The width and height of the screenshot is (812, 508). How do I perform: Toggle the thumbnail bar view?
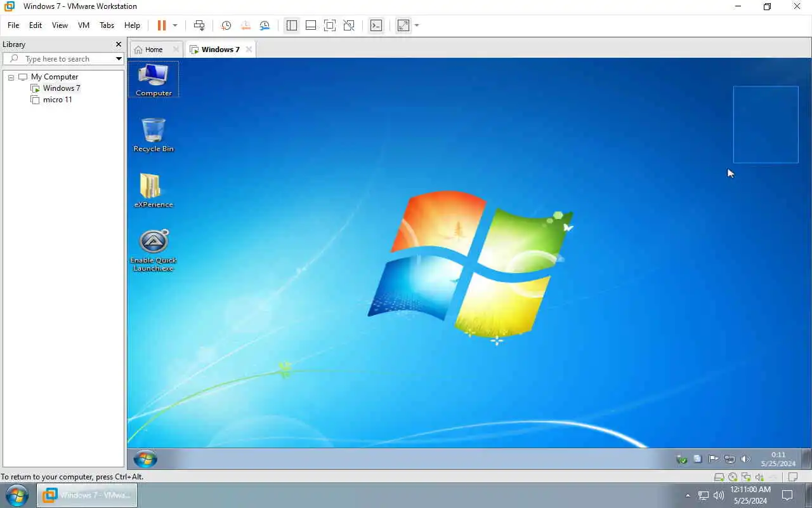(311, 25)
